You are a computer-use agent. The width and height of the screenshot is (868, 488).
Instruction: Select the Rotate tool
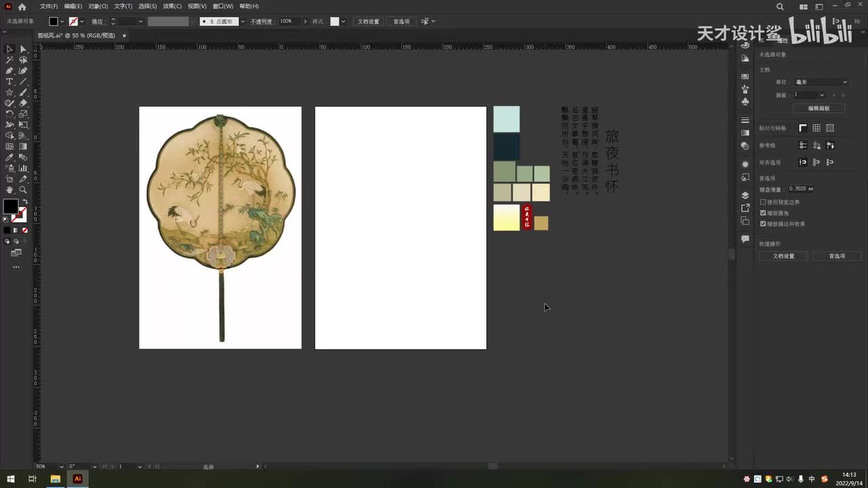pyautogui.click(x=9, y=114)
